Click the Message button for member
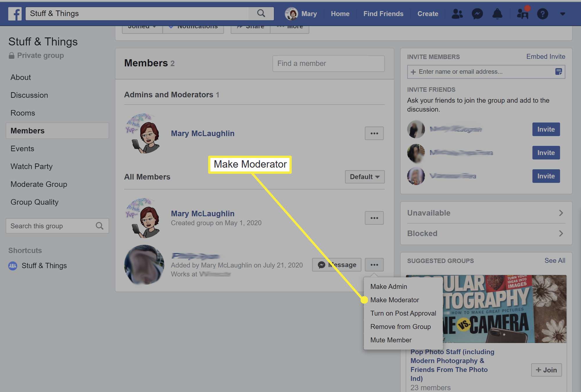The height and width of the screenshot is (392, 581). tap(337, 264)
